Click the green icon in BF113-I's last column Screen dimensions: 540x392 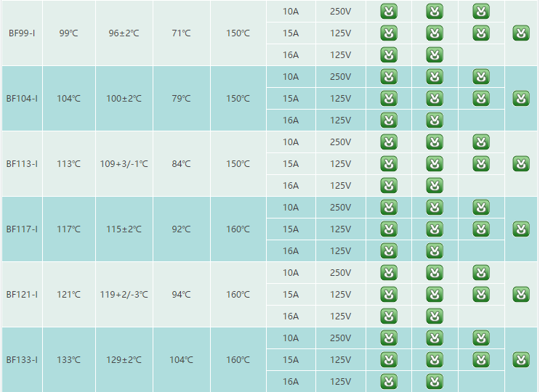pyautogui.click(x=520, y=164)
